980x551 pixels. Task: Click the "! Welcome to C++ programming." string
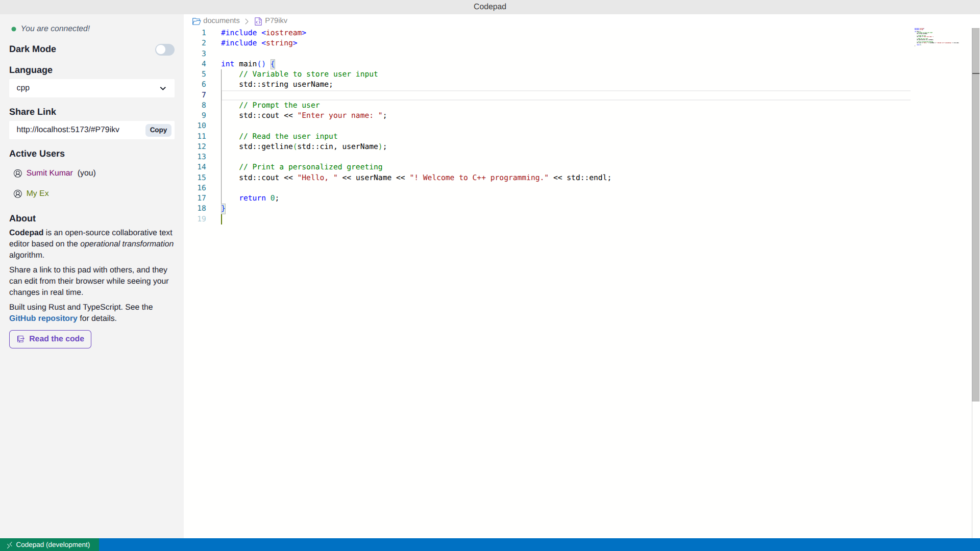[x=479, y=178]
